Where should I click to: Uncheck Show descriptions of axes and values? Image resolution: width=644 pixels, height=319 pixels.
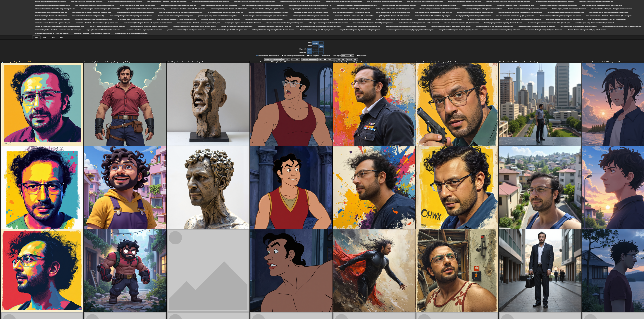(257, 56)
